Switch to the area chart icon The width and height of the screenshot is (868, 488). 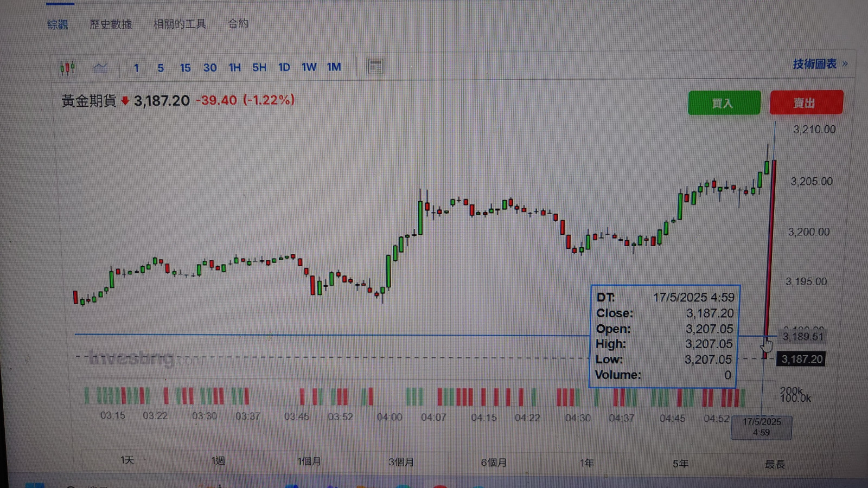point(100,68)
